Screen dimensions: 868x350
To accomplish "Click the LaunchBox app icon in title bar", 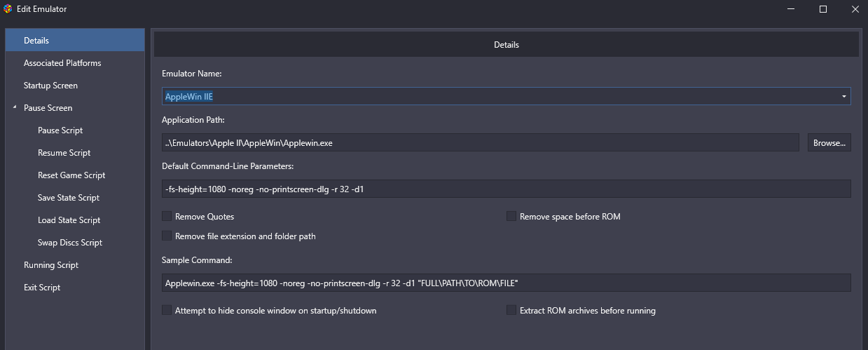I will tap(8, 9).
